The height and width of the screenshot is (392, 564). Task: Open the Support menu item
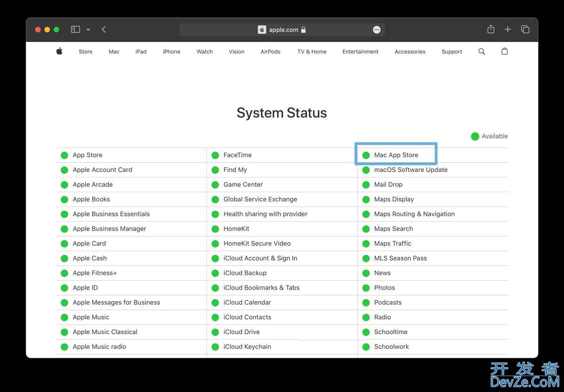click(x=452, y=52)
